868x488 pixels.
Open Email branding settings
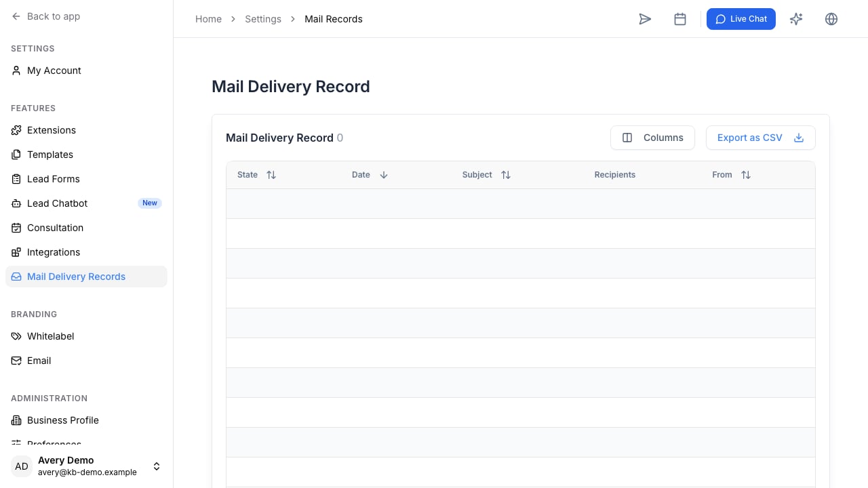coord(86,361)
